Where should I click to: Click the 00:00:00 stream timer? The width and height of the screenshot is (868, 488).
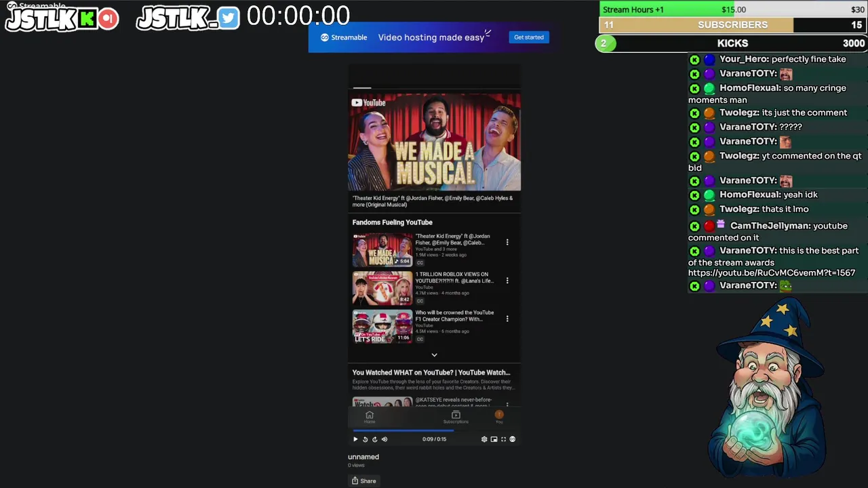[298, 16]
